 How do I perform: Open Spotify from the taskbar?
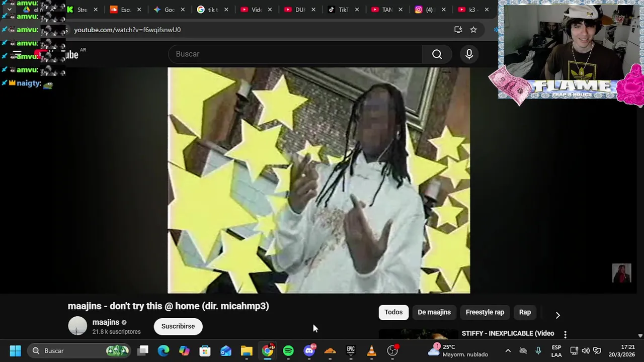coord(288,350)
